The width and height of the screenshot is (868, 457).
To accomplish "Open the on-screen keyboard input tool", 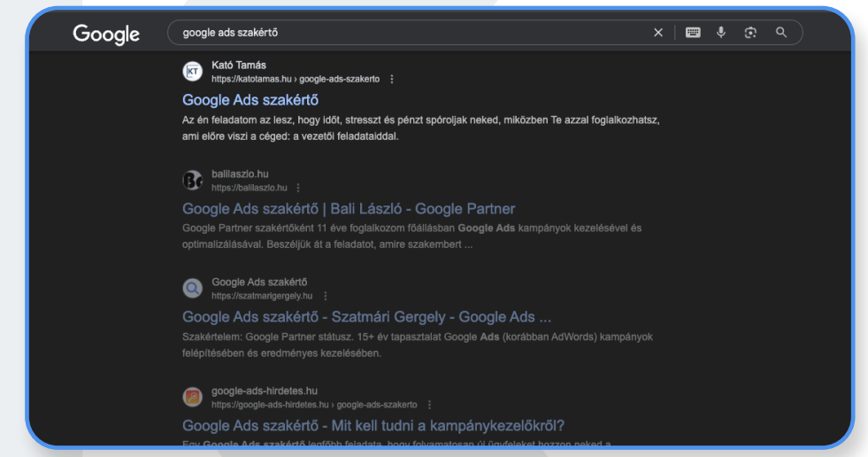I will tap(693, 33).
